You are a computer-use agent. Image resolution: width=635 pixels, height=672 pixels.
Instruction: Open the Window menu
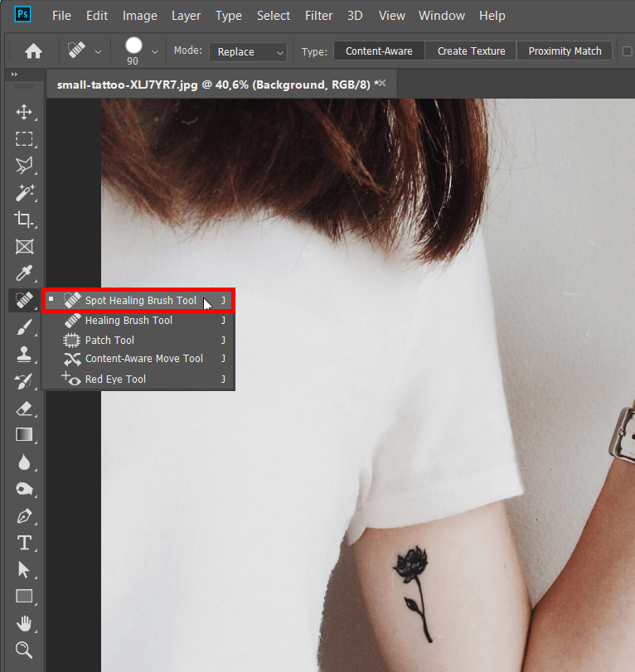442,16
